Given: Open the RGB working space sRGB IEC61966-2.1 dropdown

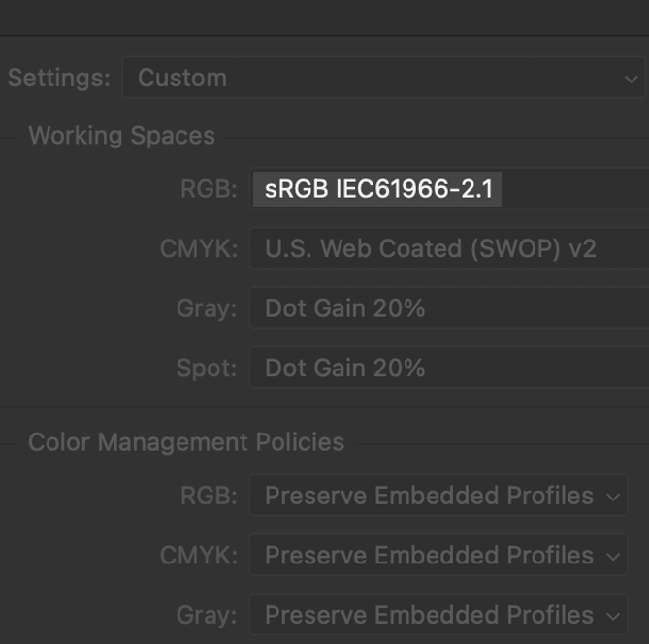Looking at the screenshot, I should (378, 189).
